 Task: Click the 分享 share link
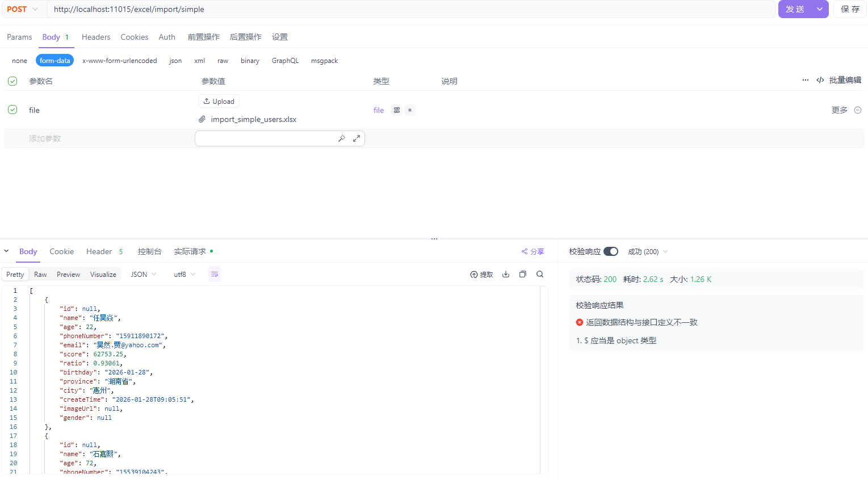[532, 251]
